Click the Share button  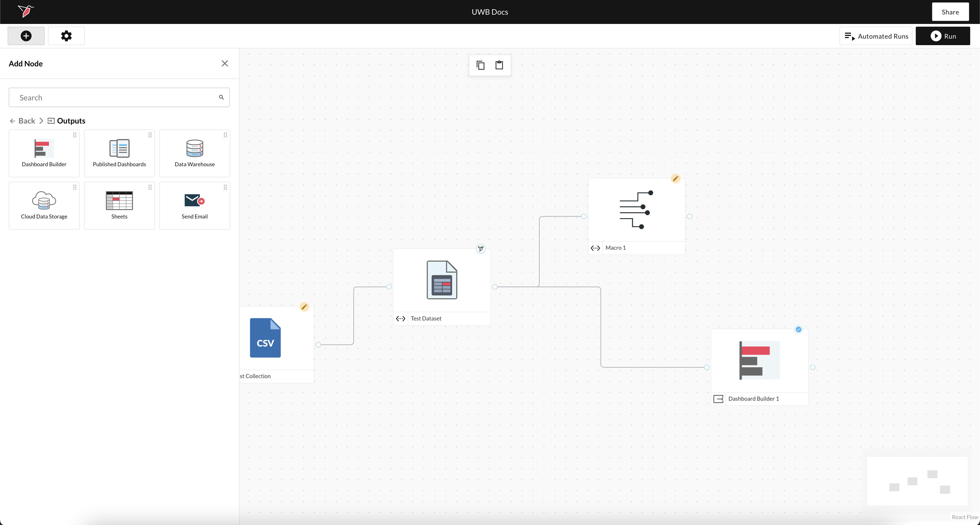pyautogui.click(x=950, y=12)
